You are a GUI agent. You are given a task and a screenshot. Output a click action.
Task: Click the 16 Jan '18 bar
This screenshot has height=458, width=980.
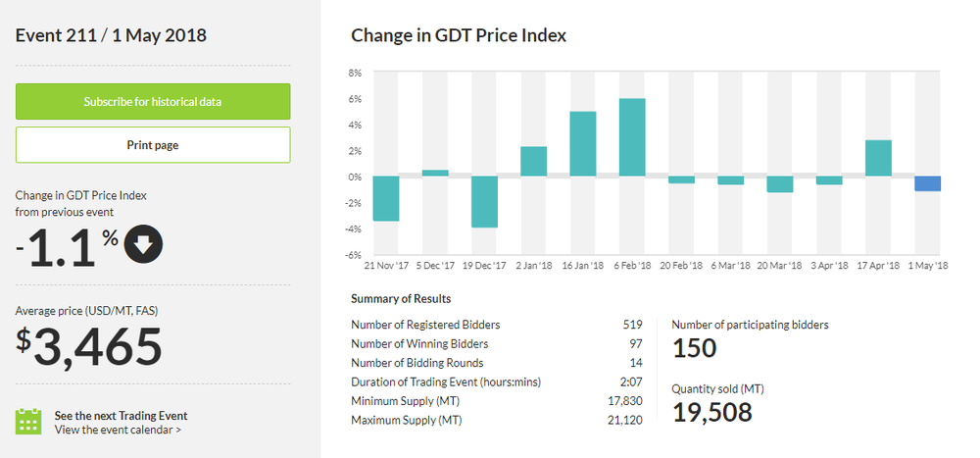(x=583, y=144)
